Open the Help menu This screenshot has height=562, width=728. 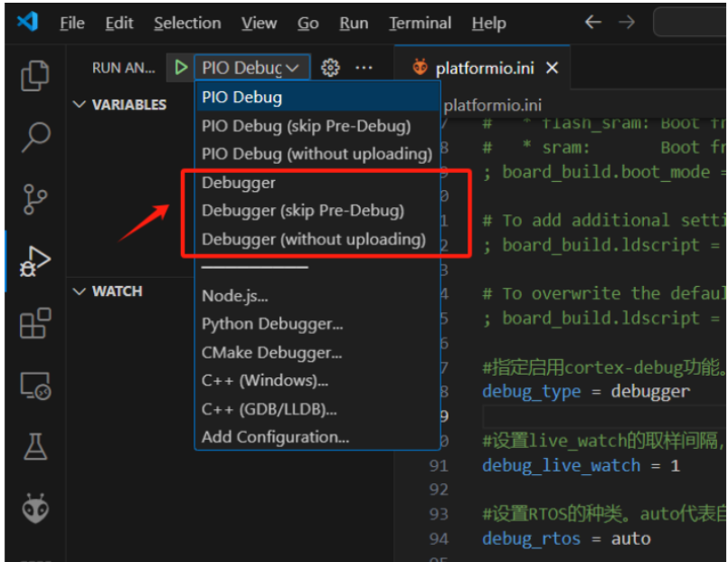(x=489, y=23)
